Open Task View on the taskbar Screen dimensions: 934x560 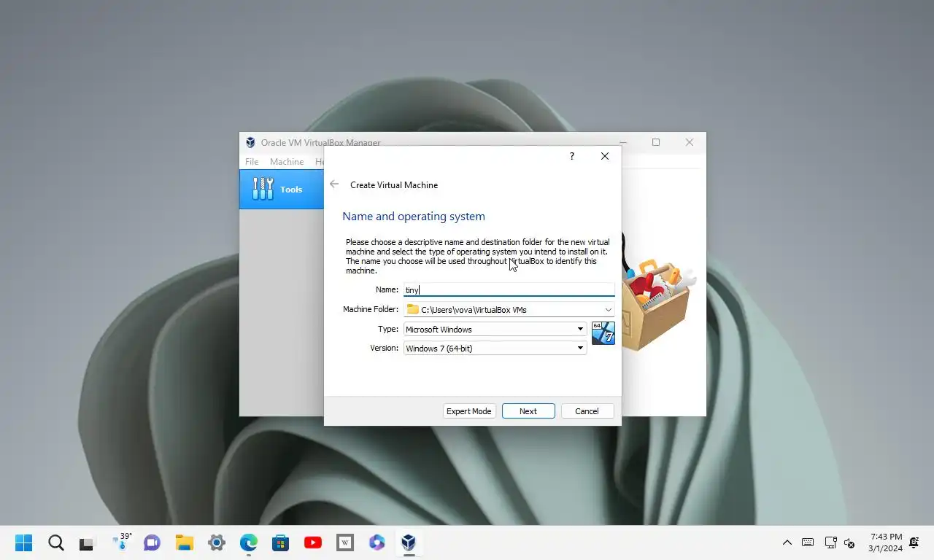coord(88,542)
